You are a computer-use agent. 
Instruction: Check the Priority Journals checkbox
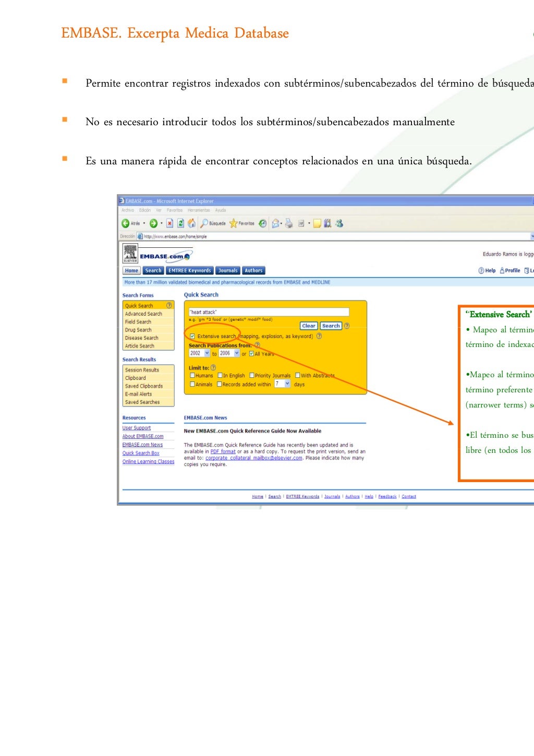click(252, 375)
